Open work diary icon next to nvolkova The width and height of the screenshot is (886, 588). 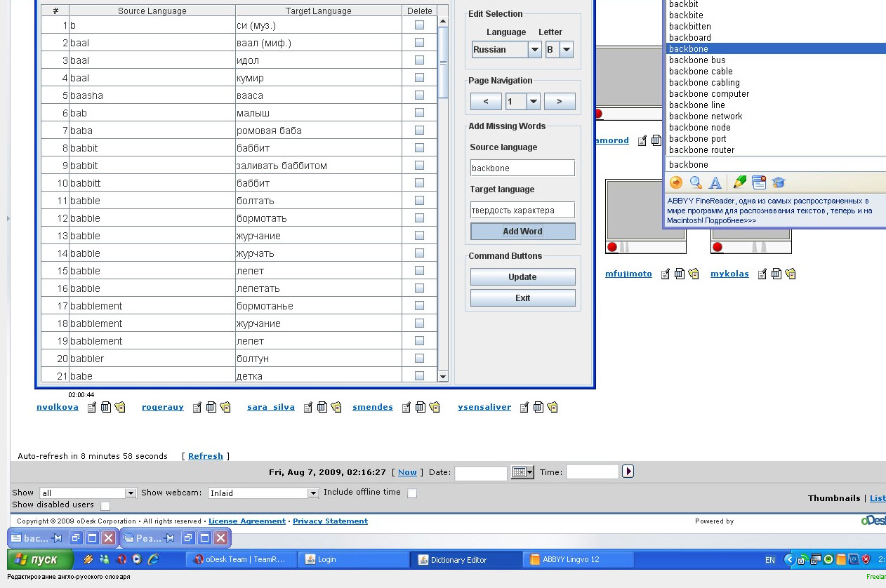[x=106, y=407]
